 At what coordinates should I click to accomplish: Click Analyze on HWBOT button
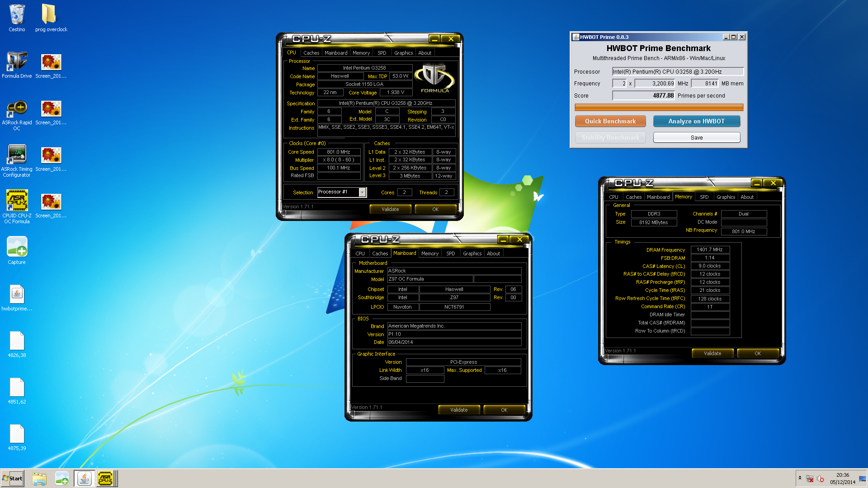pyautogui.click(x=697, y=121)
